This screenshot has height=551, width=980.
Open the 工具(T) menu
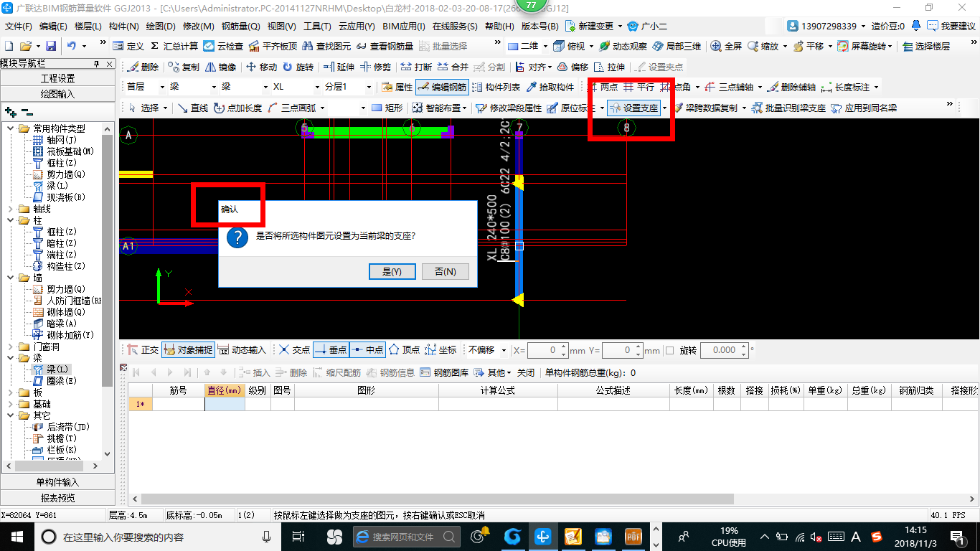(x=317, y=27)
